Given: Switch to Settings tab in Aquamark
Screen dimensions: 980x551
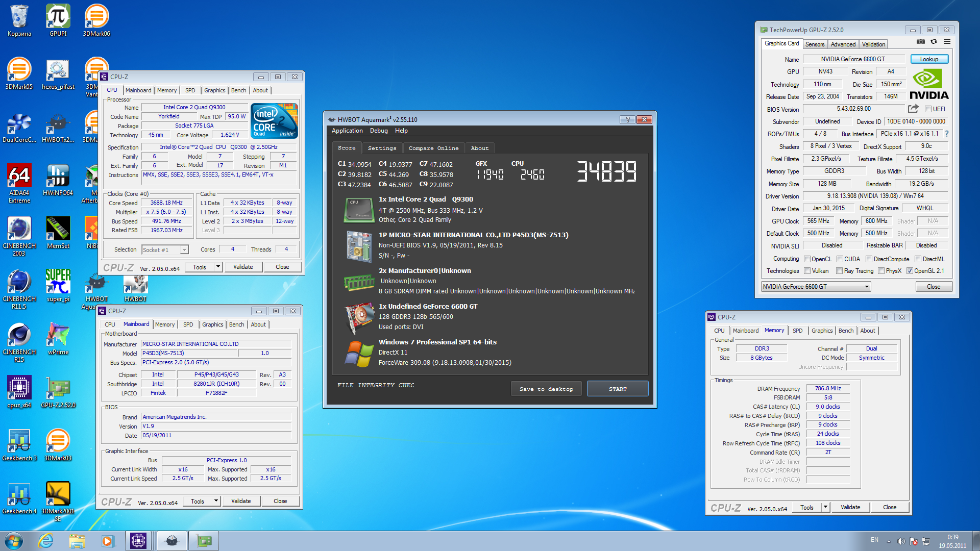Looking at the screenshot, I should click(382, 148).
